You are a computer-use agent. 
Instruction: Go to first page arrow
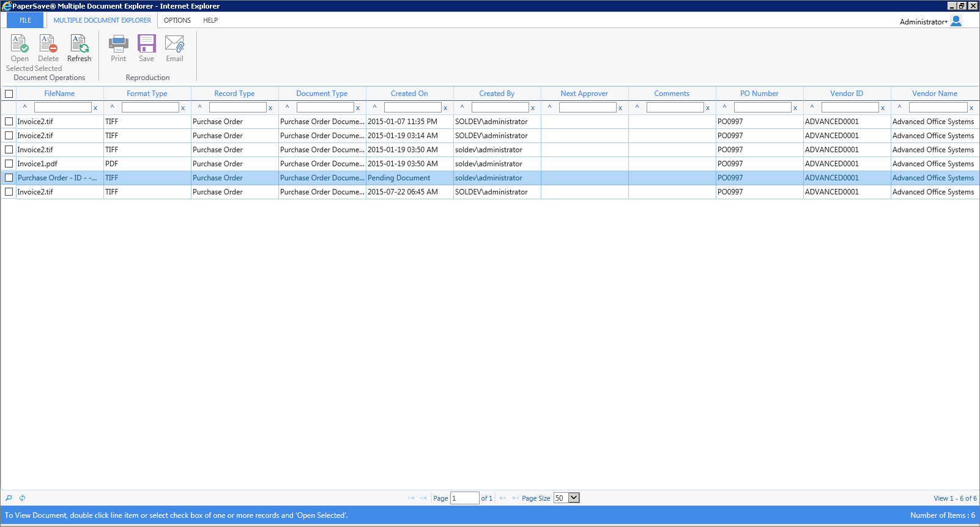pyautogui.click(x=411, y=498)
